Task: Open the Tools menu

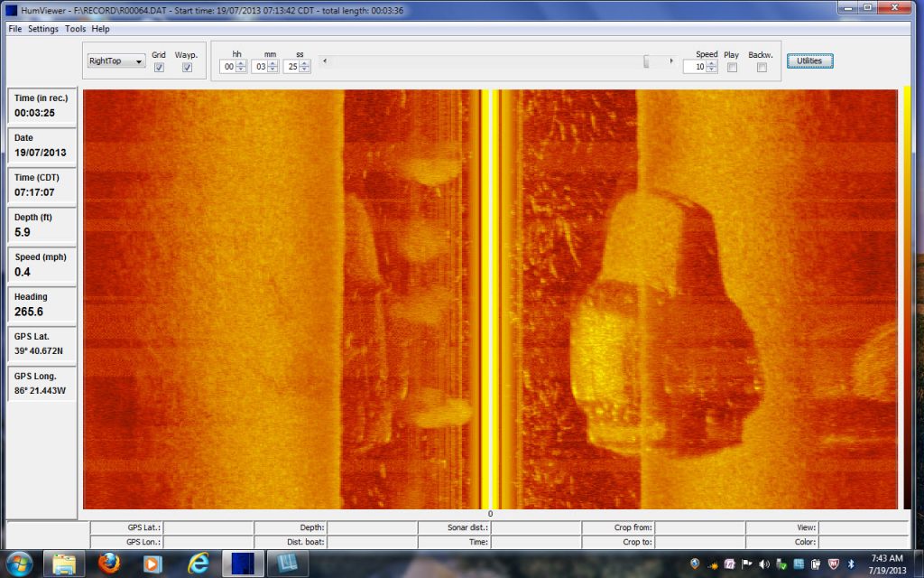Action: click(75, 29)
